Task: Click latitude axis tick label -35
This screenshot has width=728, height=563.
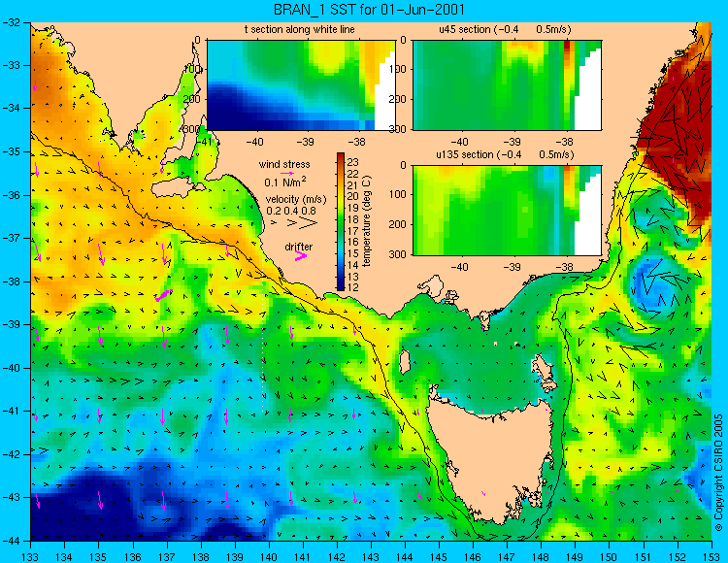Action: [x=11, y=151]
